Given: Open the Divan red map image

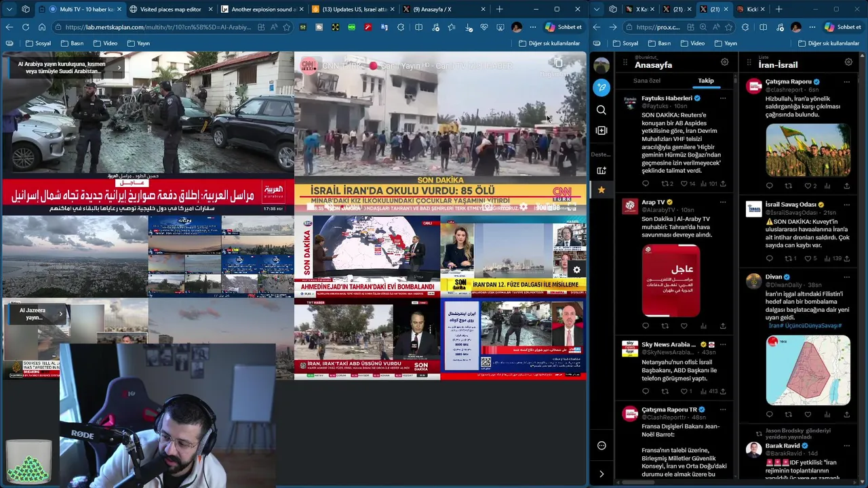Looking at the screenshot, I should point(808,370).
